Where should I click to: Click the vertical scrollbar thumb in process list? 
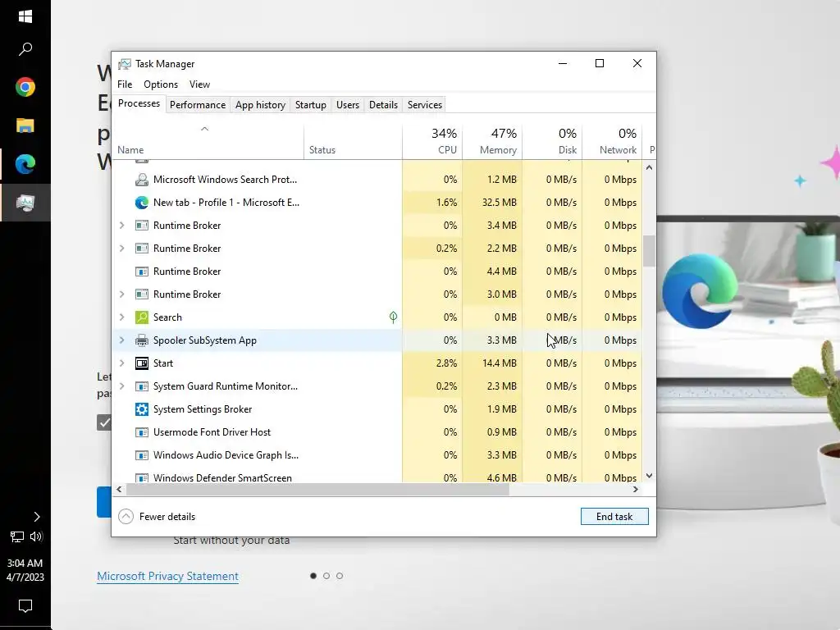[650, 251]
